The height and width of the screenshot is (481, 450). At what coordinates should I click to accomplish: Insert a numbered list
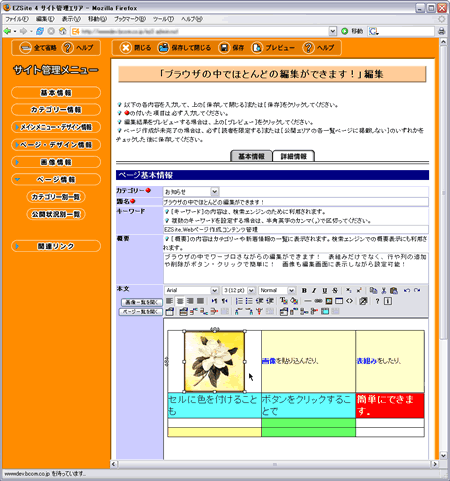239,301
